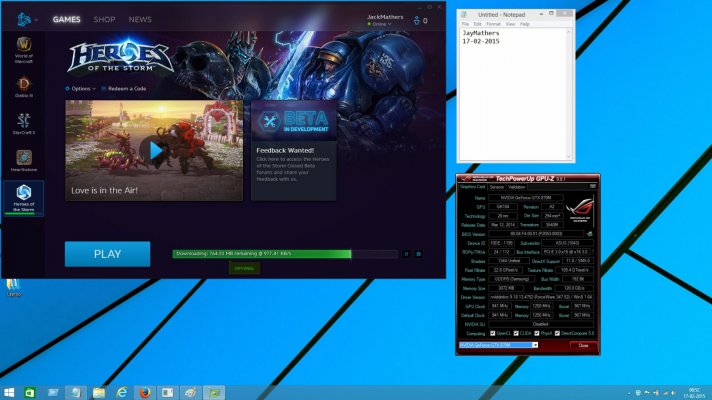Select StarCraft II in the sidebar
712x400 pixels.
[x=24, y=124]
